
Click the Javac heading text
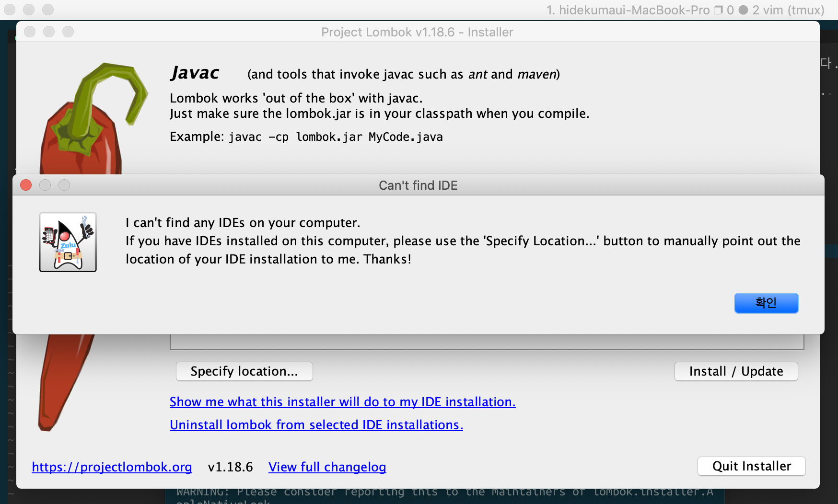tap(195, 73)
